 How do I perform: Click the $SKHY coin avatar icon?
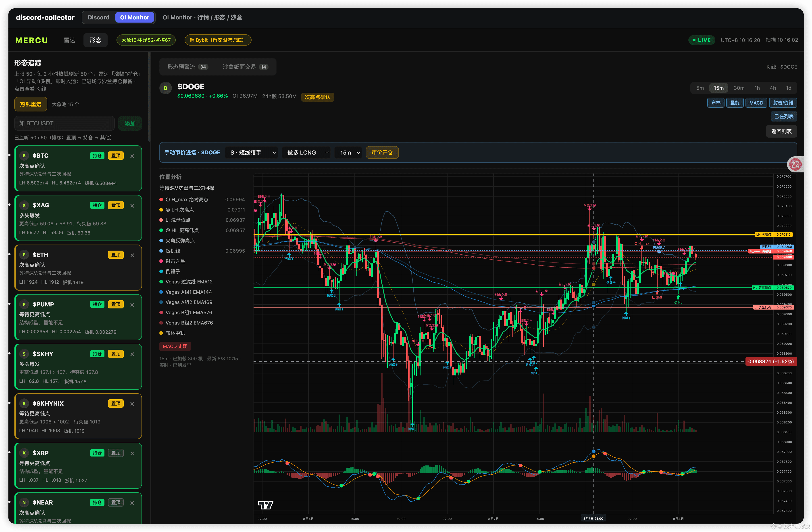click(x=24, y=354)
